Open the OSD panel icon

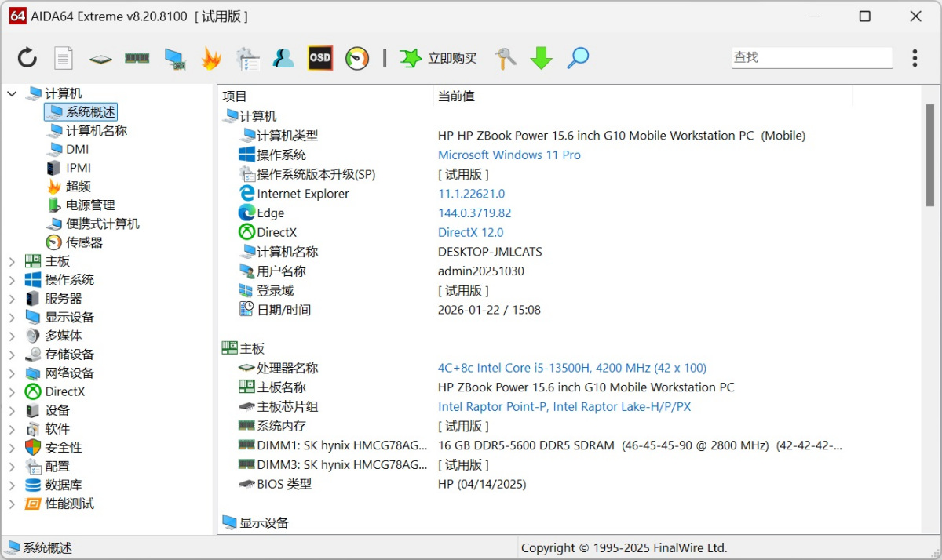[319, 57]
